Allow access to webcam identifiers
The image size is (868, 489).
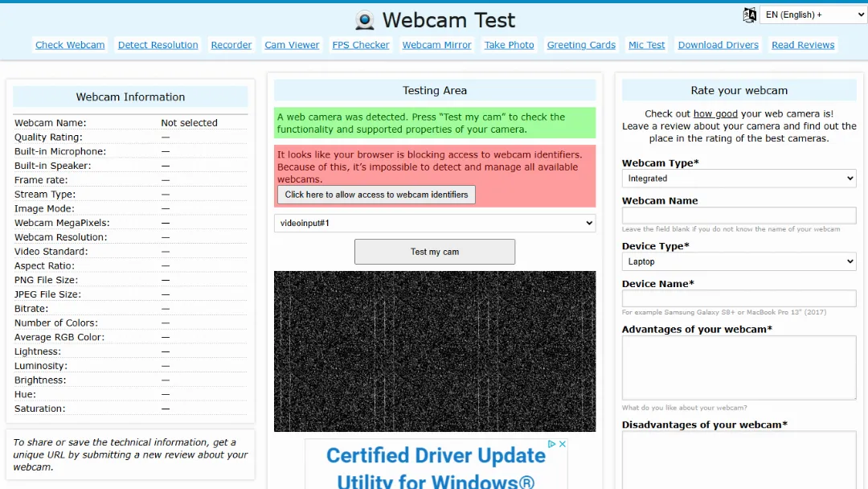click(x=375, y=194)
